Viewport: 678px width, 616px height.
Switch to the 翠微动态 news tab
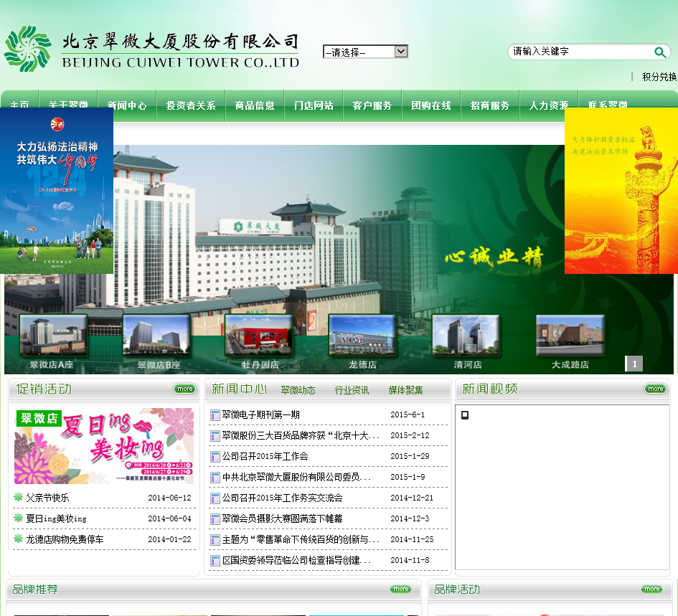[x=298, y=390]
